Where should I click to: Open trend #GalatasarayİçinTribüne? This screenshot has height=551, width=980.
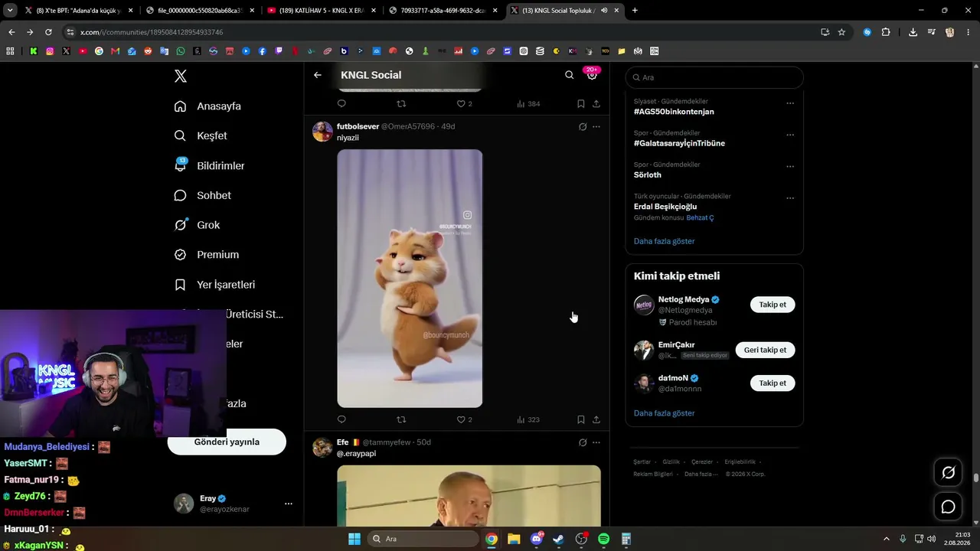click(679, 143)
